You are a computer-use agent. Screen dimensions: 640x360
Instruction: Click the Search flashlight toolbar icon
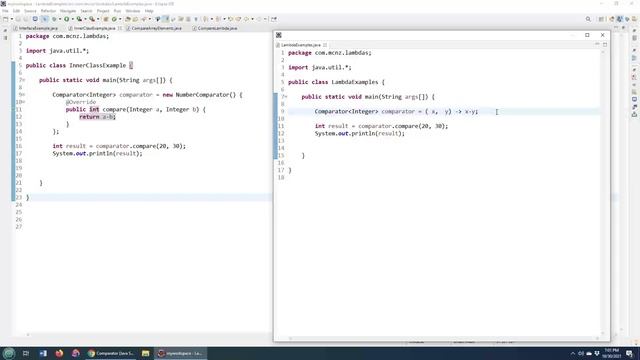(x=144, y=19)
